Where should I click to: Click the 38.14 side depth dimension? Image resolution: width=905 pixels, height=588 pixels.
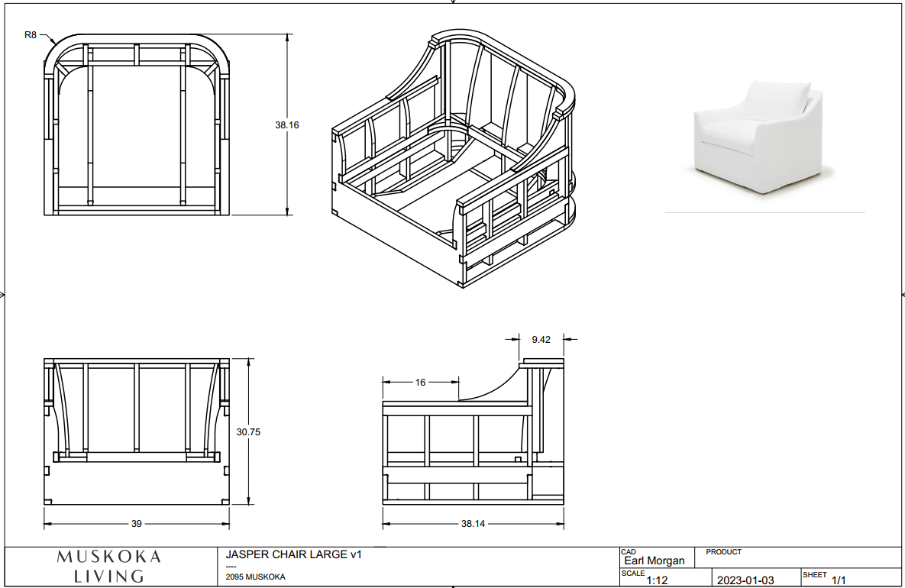474,524
